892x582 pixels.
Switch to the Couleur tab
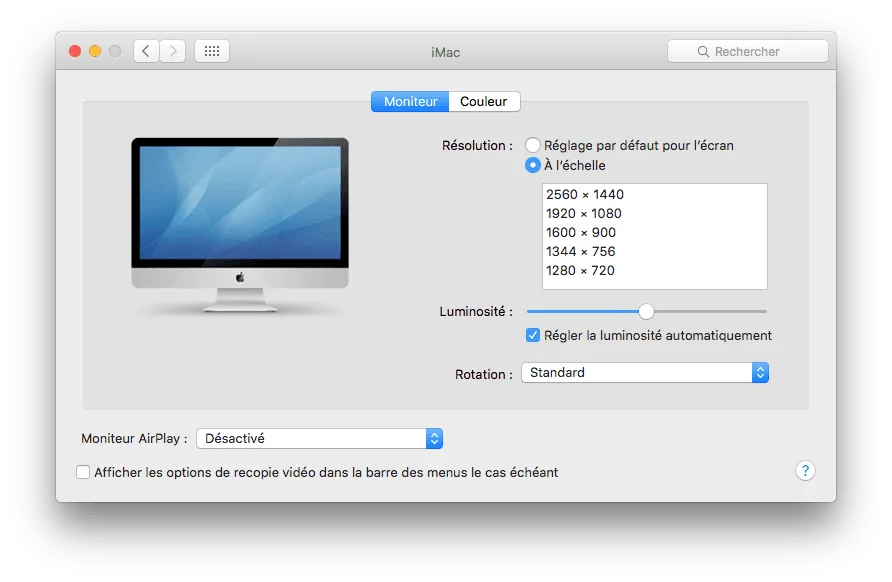click(484, 101)
